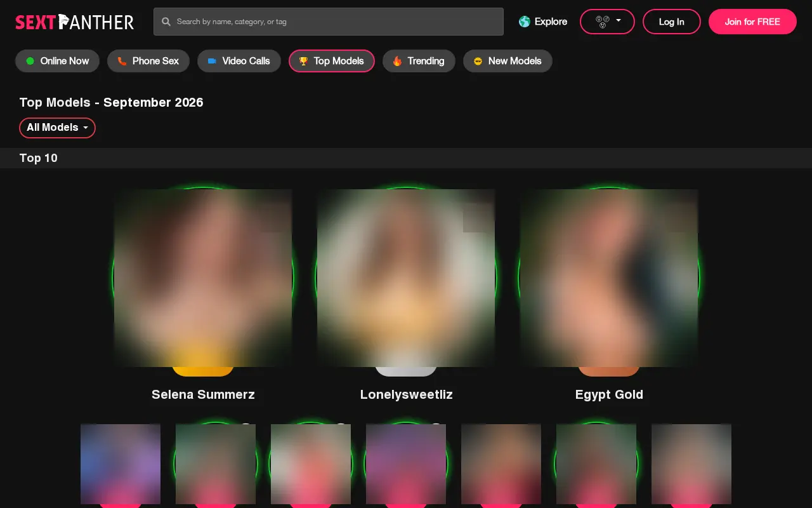This screenshot has height=508, width=812.
Task: Focus the search by name field
Action: pos(329,22)
